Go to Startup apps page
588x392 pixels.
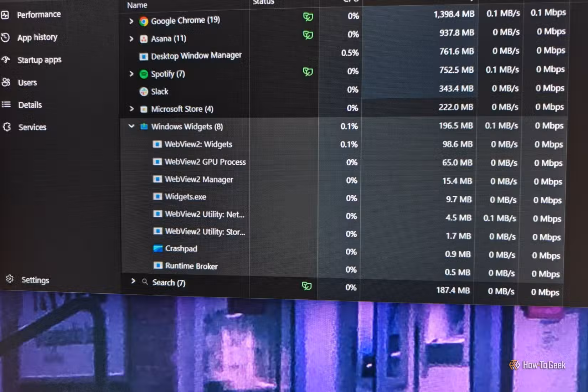tap(39, 60)
